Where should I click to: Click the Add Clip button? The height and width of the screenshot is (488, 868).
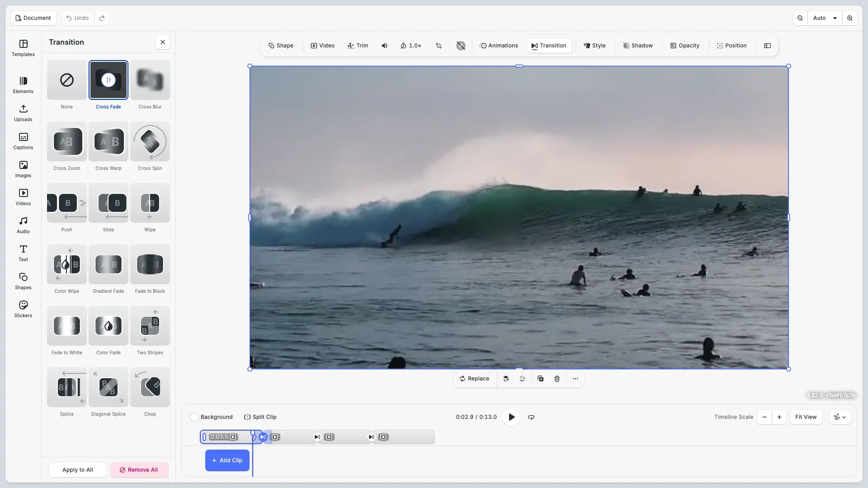coord(227,460)
